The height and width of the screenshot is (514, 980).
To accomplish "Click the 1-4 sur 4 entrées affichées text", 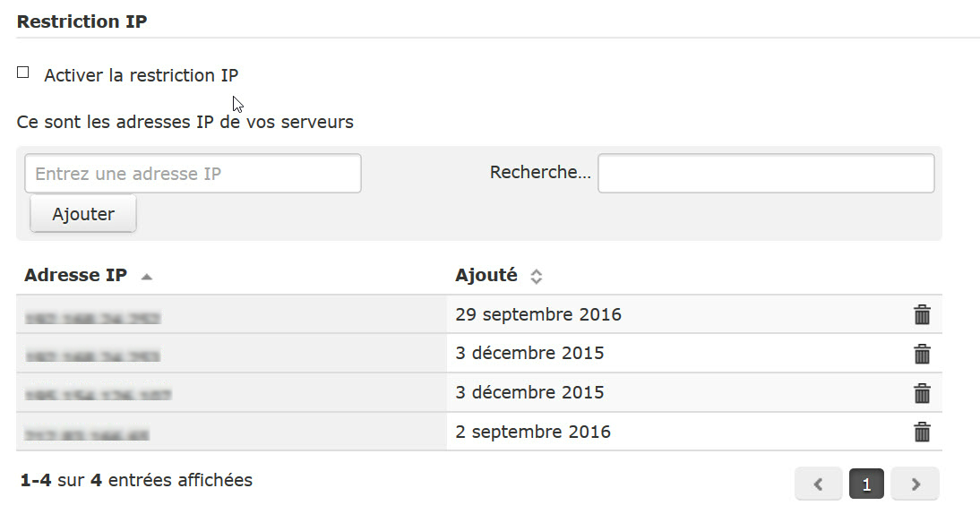I will click(x=136, y=480).
